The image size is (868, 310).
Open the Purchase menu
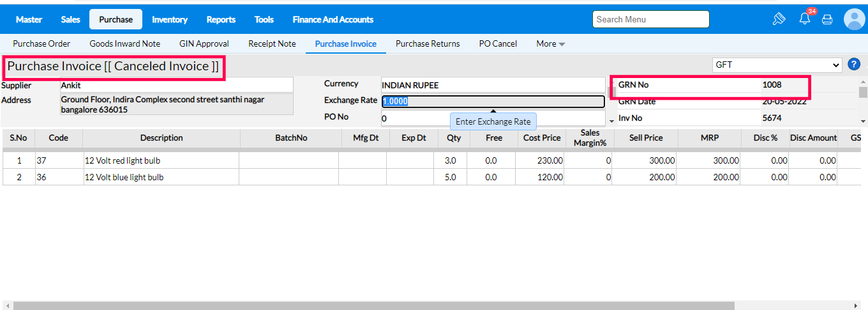[116, 19]
